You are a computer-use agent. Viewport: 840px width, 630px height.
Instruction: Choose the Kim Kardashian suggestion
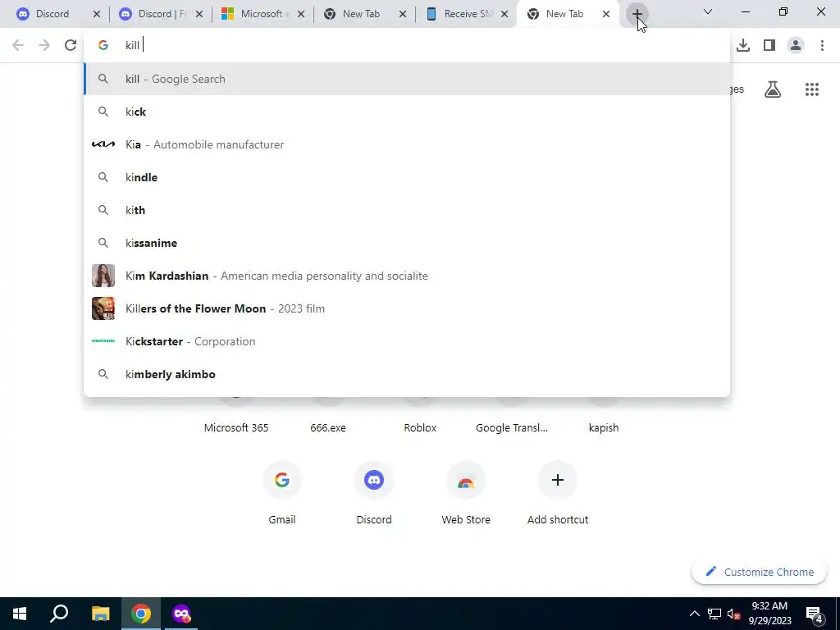(x=407, y=276)
